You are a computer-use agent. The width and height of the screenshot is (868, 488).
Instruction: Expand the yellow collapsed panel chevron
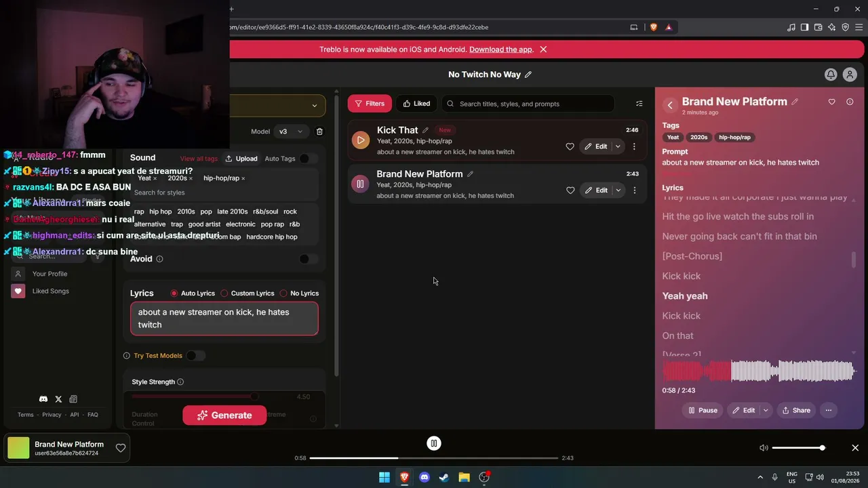[314, 106]
